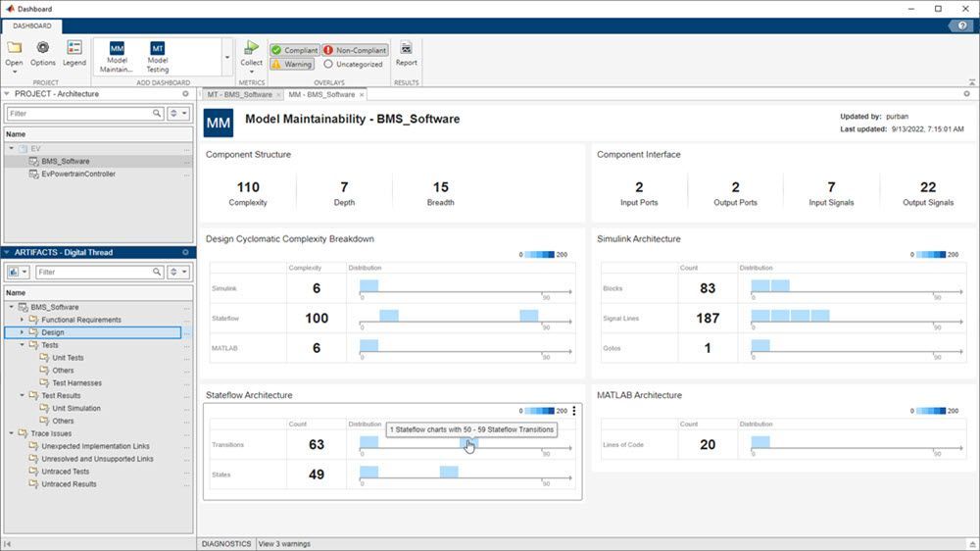The height and width of the screenshot is (551, 980).
Task: Expand the Design folder in Artifacts
Action: [x=23, y=332]
